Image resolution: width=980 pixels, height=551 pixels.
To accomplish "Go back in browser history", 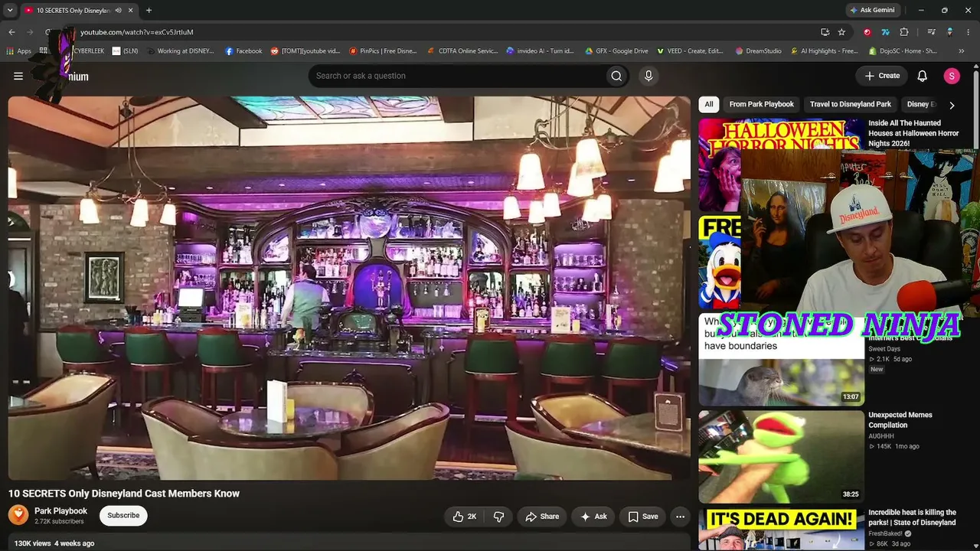I will pyautogui.click(x=11, y=32).
